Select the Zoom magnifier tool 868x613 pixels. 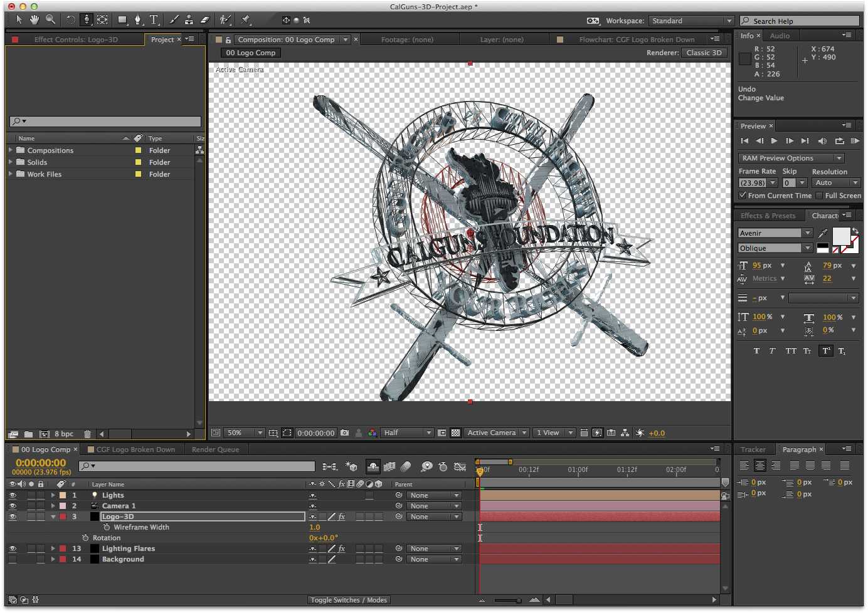tap(51, 20)
